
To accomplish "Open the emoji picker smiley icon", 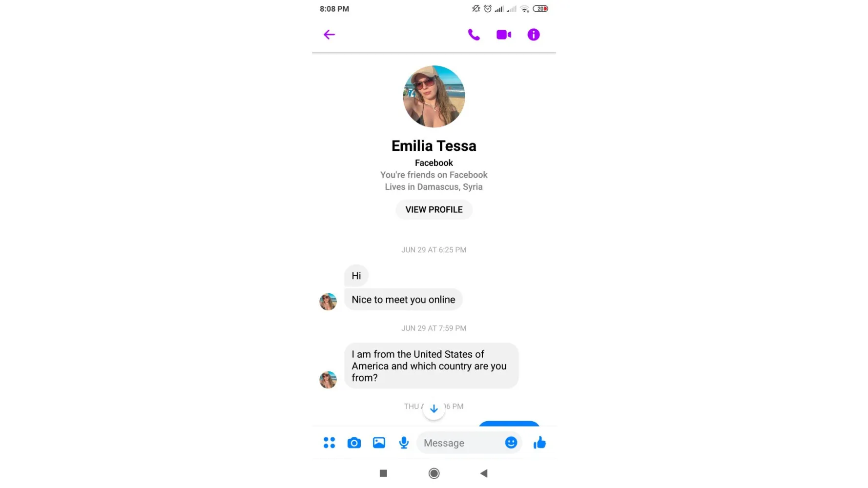I will (511, 443).
